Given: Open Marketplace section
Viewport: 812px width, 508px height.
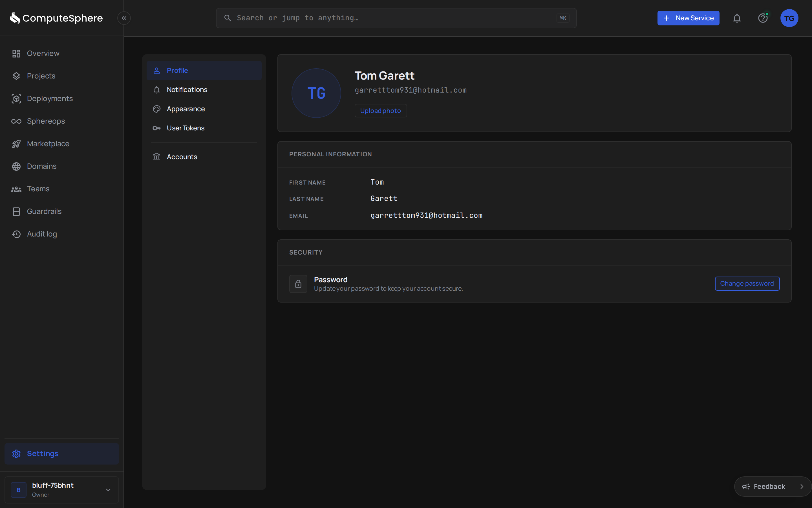Looking at the screenshot, I should click(x=62, y=144).
